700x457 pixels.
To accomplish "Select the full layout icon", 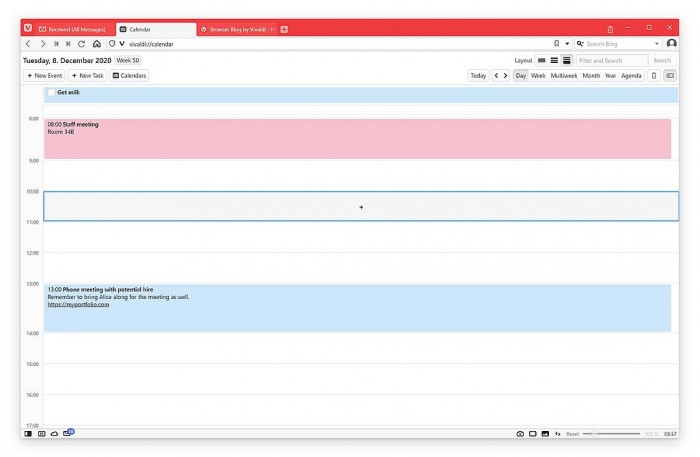I will [567, 60].
